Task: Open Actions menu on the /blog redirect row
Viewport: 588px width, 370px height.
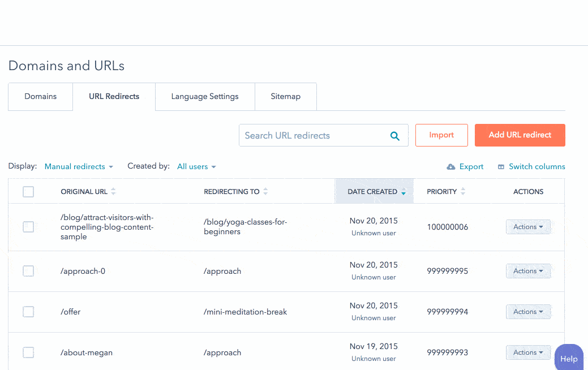Action: point(528,226)
